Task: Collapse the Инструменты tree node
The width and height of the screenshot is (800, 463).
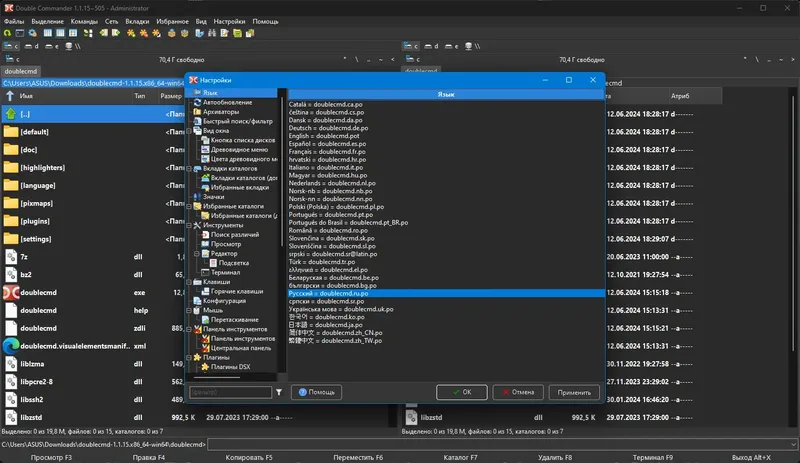Action: click(189, 225)
